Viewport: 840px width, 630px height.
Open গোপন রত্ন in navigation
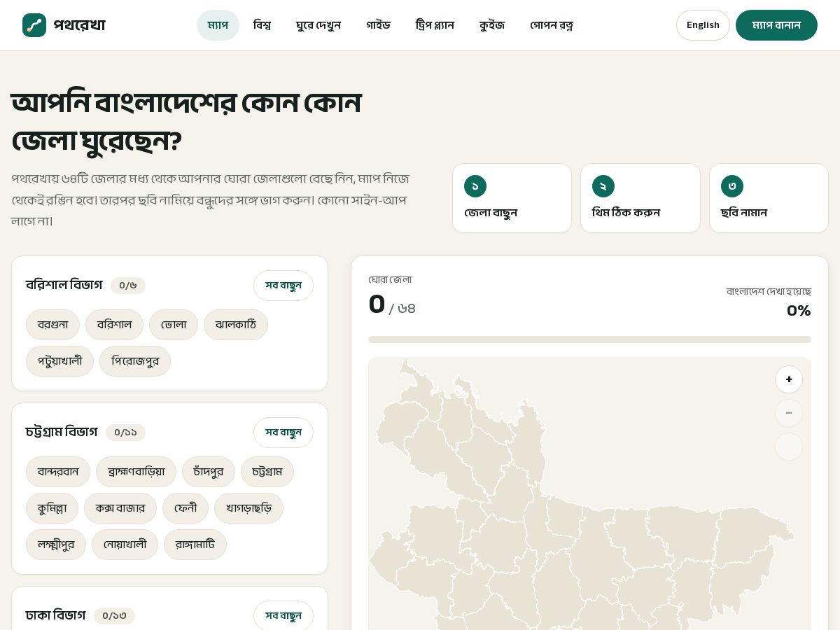552,25
